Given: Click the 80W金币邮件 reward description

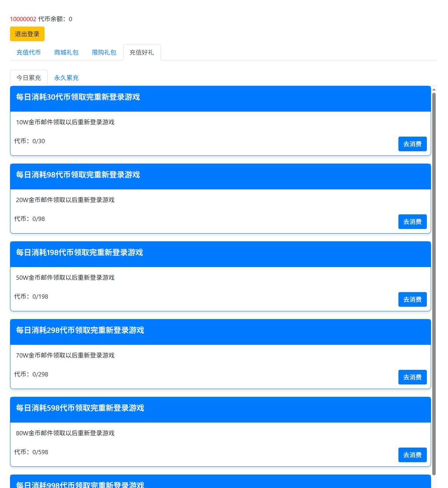Looking at the screenshot, I should click(x=65, y=433).
